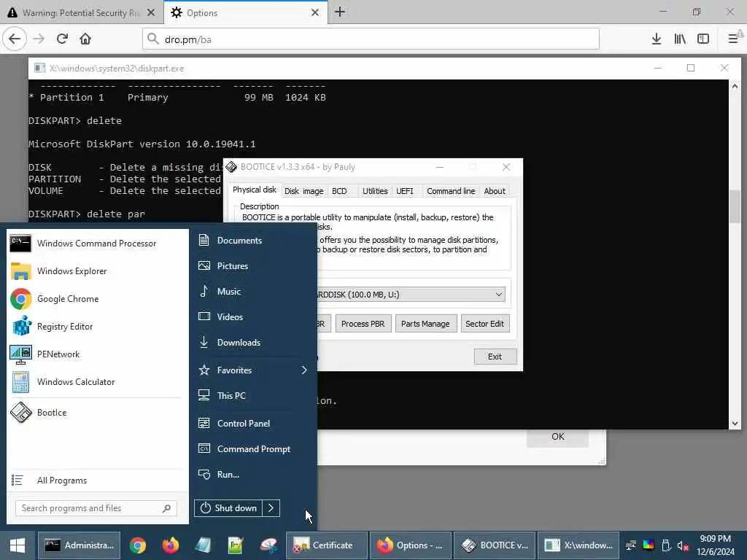The width and height of the screenshot is (747, 560).
Task: Switch to X:\windows diskpart taskbar item
Action: (x=578, y=545)
